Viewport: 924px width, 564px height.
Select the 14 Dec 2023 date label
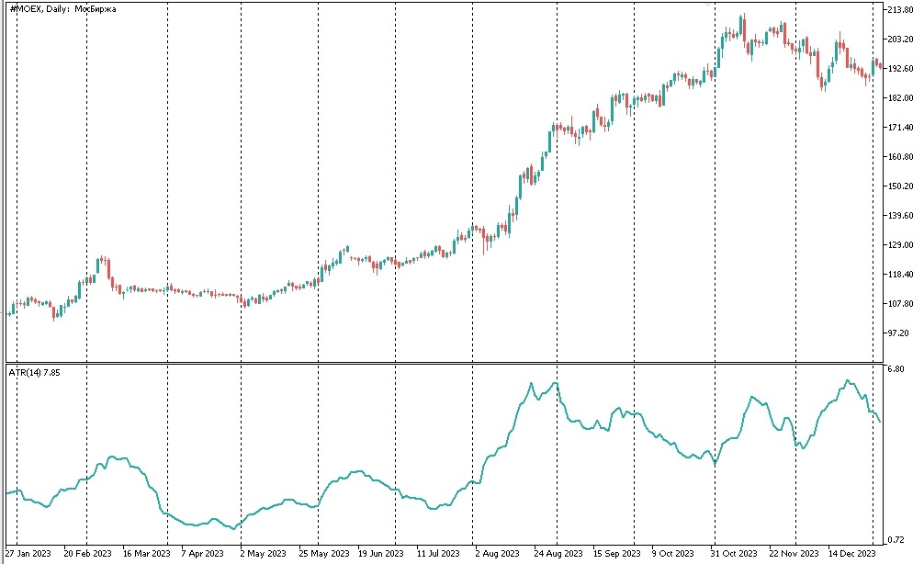click(x=851, y=553)
